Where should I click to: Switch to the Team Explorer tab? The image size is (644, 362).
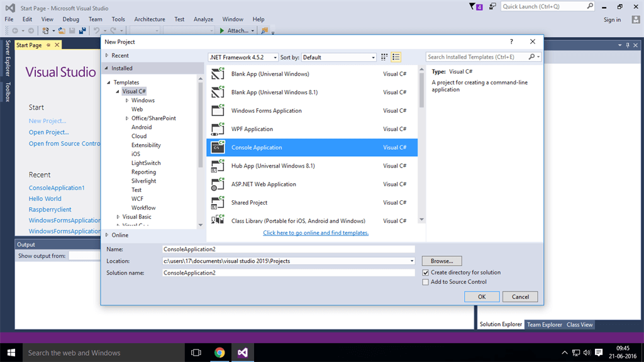click(544, 325)
